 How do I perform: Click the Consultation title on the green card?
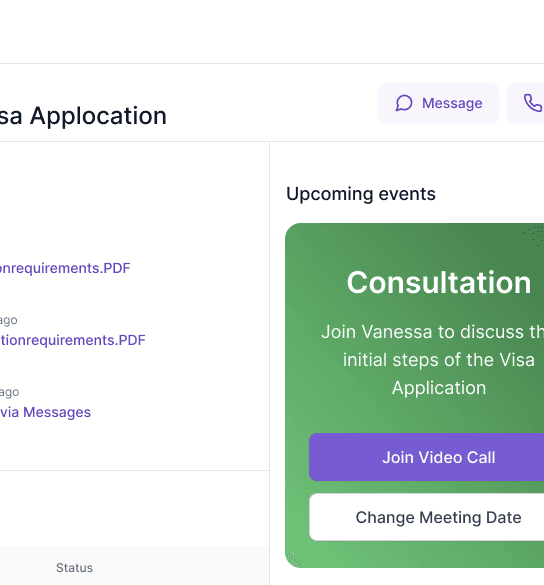(x=439, y=282)
